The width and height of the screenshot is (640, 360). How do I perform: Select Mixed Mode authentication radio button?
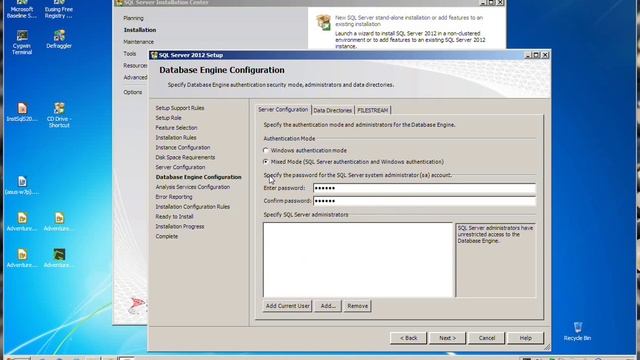266,162
